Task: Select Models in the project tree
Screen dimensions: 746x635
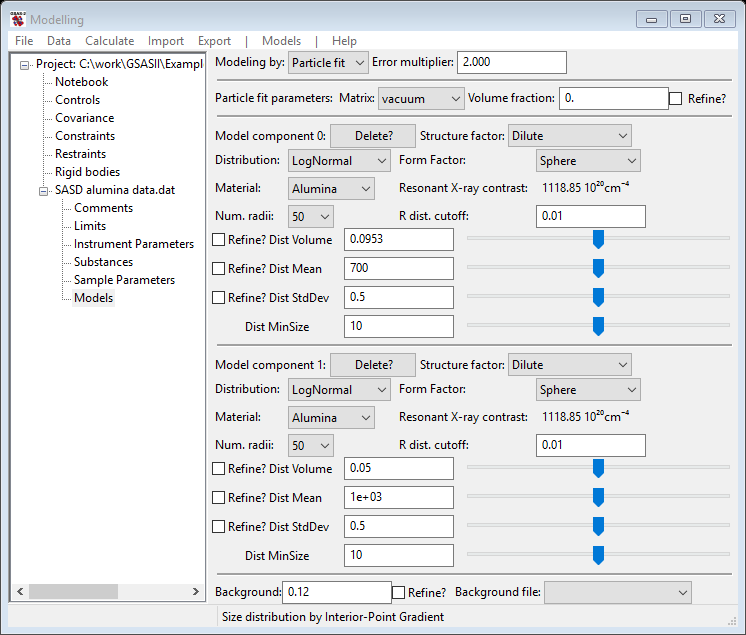Action: click(x=94, y=298)
